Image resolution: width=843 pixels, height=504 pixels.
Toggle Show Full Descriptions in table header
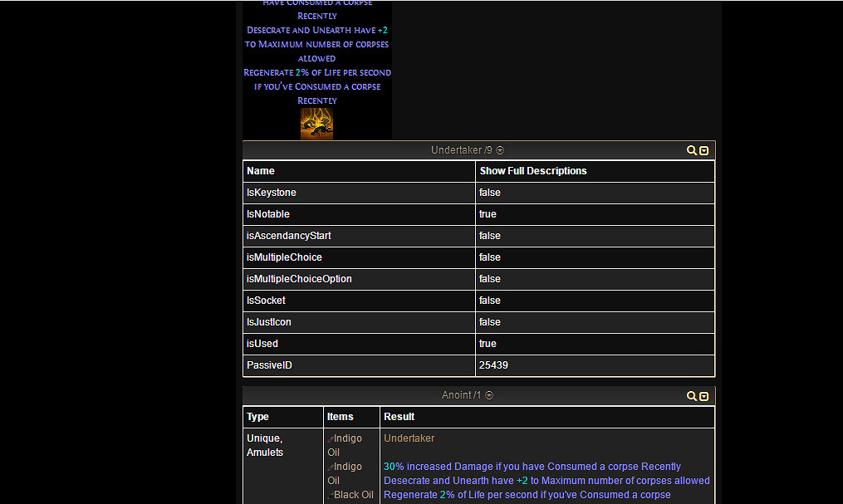click(532, 171)
